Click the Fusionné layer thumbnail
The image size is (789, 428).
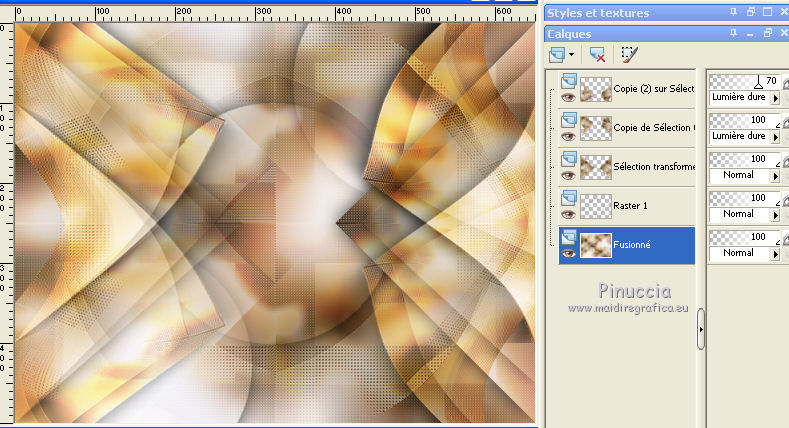[x=596, y=245]
